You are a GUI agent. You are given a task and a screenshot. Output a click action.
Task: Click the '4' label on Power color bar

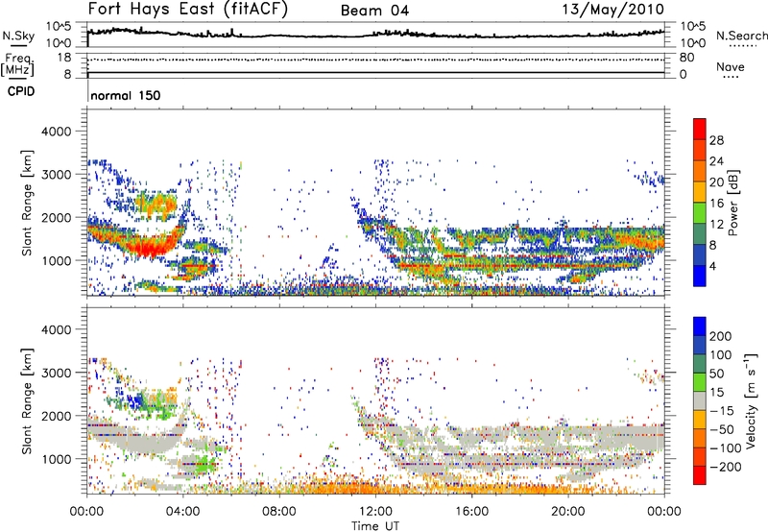[712, 267]
